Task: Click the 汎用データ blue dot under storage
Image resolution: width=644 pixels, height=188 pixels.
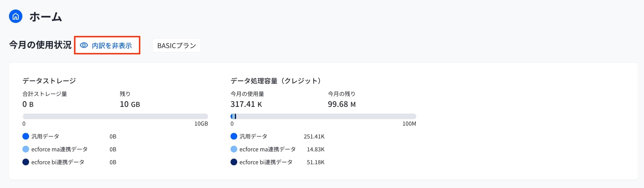Action: pos(26,136)
